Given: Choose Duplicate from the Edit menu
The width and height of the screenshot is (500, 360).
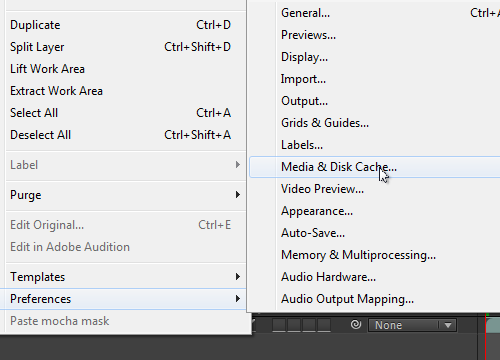Looking at the screenshot, I should click(x=123, y=25).
